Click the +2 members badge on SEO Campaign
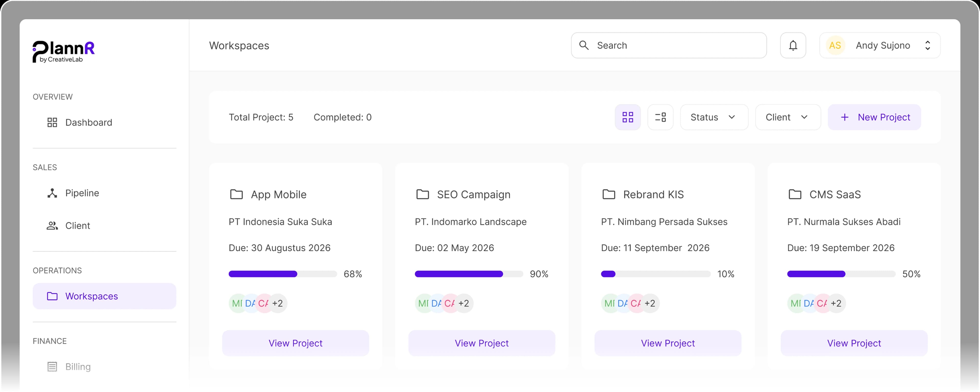Screen dimensions: 980x392 (x=464, y=303)
